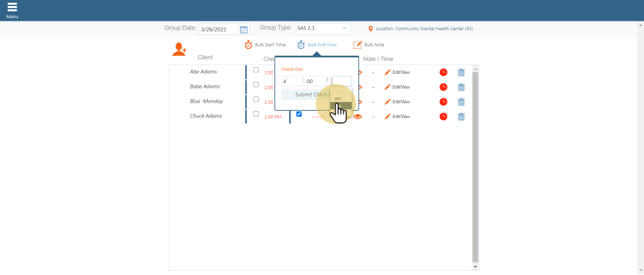This screenshot has width=644, height=275.
Task: Uncheck Chuck Adams check-out checkbox
Action: 299,114
